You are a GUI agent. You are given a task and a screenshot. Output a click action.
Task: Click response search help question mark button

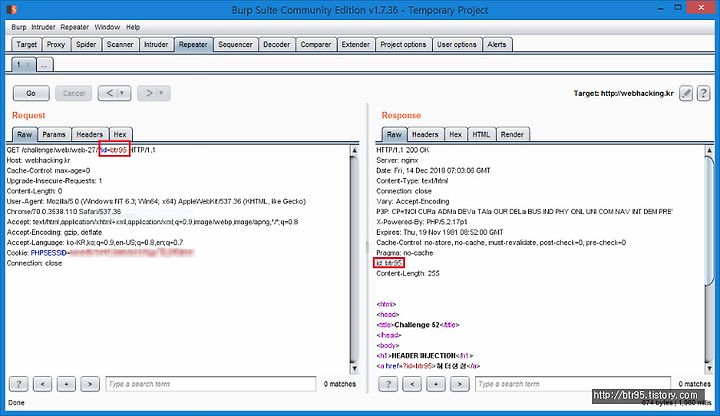pos(388,384)
